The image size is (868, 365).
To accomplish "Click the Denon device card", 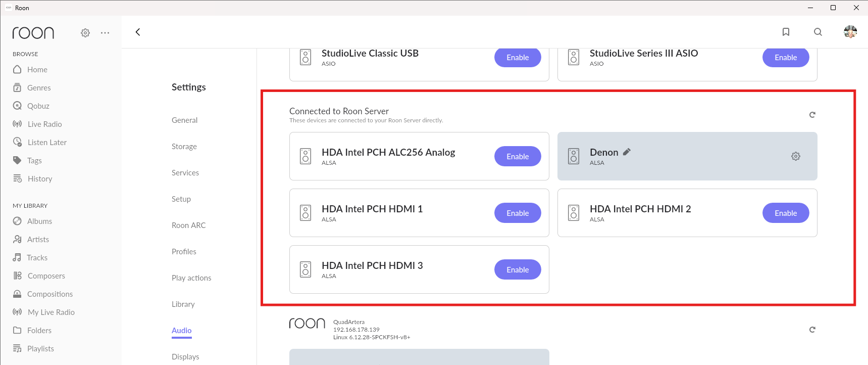I will (x=687, y=156).
